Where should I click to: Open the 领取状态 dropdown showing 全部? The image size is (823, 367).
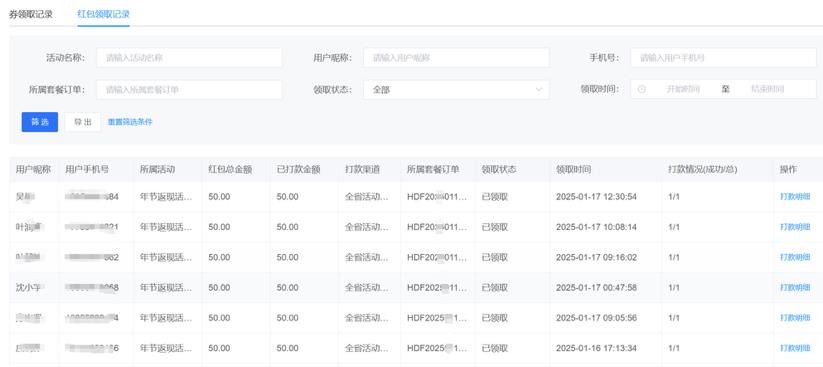point(456,89)
